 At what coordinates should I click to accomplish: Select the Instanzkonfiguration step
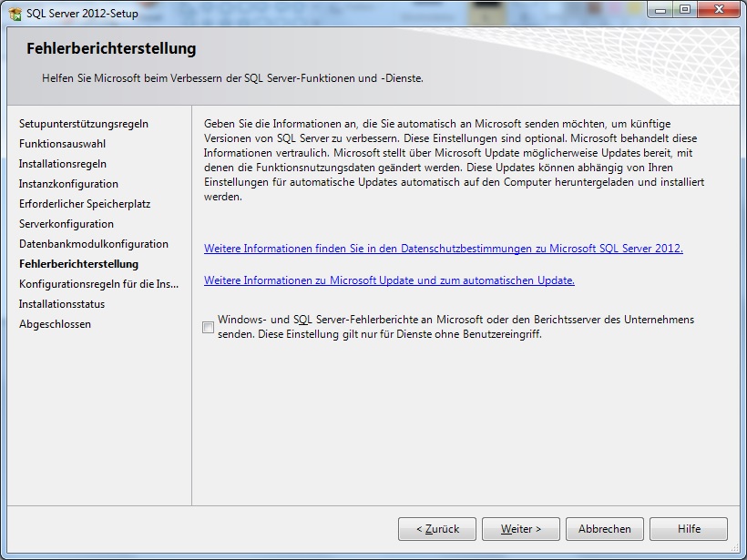click(68, 184)
